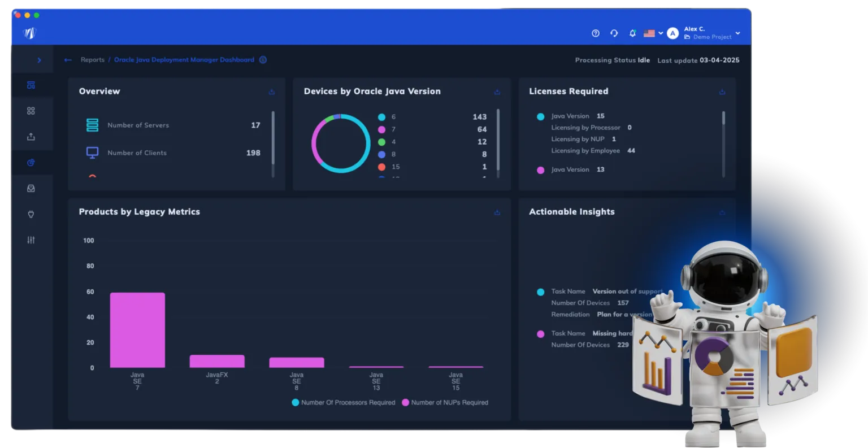
Task: Open the help question mark icon
Action: point(595,33)
